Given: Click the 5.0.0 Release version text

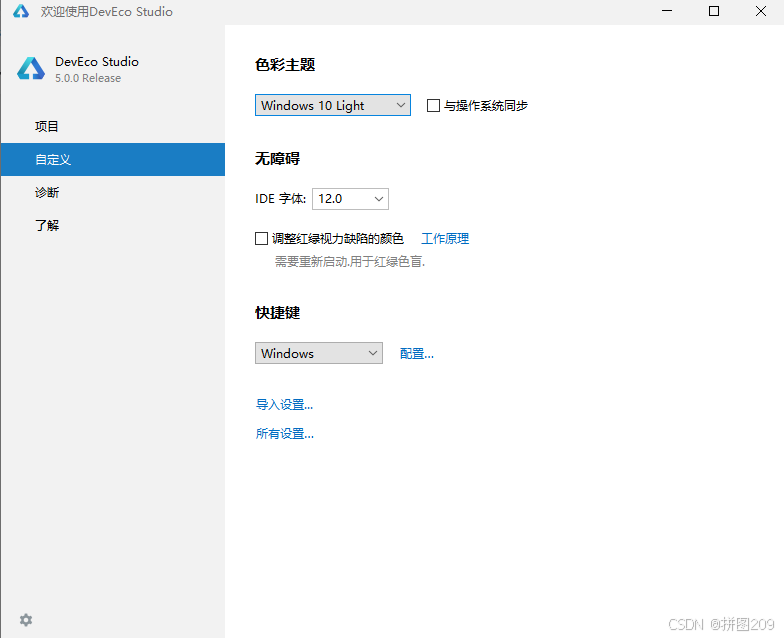Looking at the screenshot, I should [x=88, y=78].
